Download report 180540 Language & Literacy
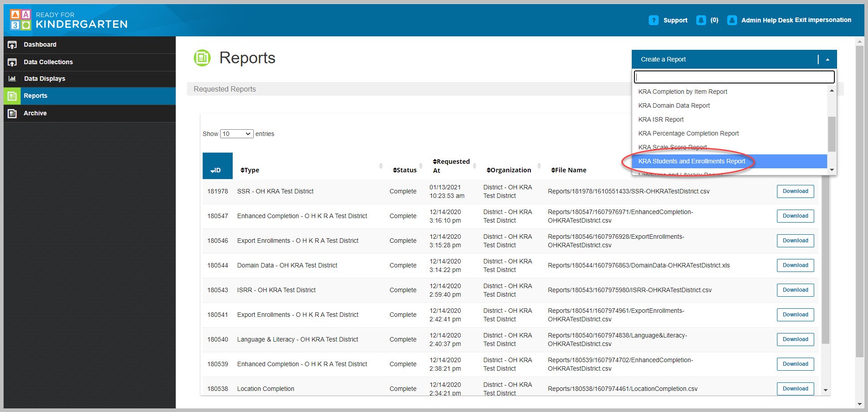868x412 pixels. click(795, 339)
